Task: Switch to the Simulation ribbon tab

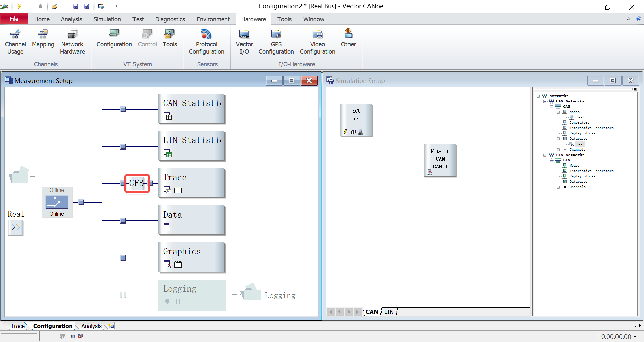Action: tap(107, 19)
